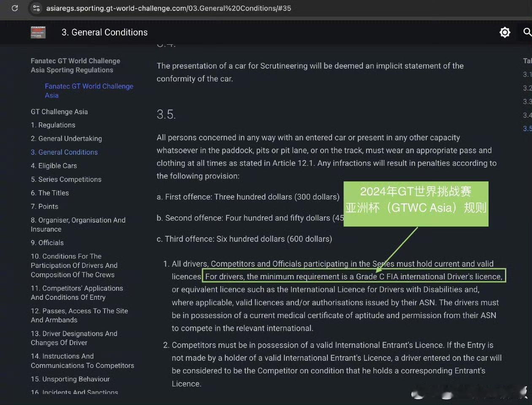Screen dimensions: 532x405
Task: Click the '3. General Conditions' header title
Action: (x=105, y=32)
